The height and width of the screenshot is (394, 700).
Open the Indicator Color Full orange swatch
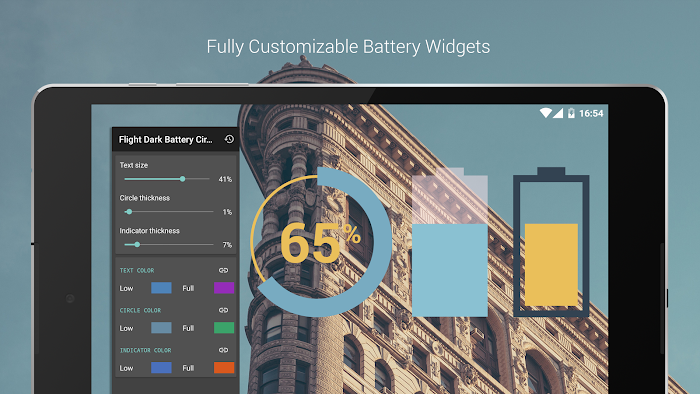coord(224,368)
